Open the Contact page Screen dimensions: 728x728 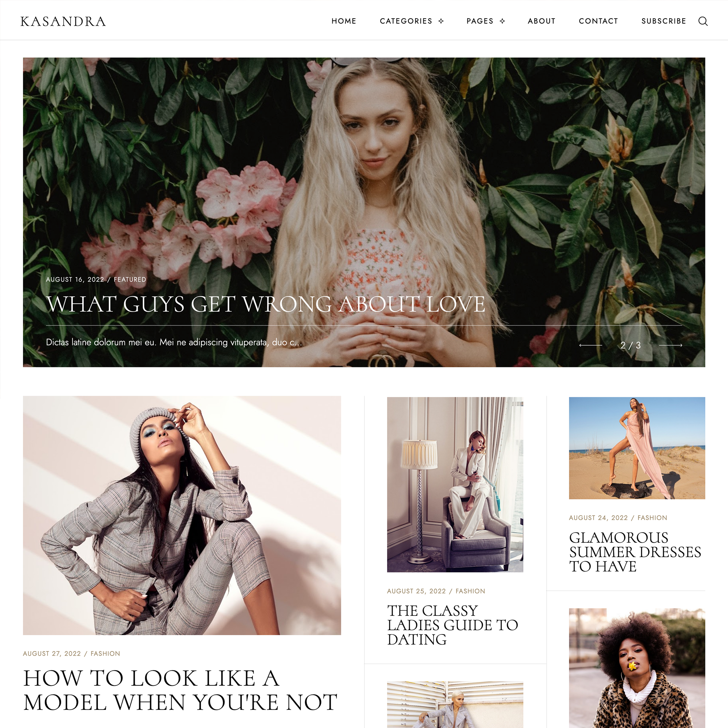[x=598, y=21]
